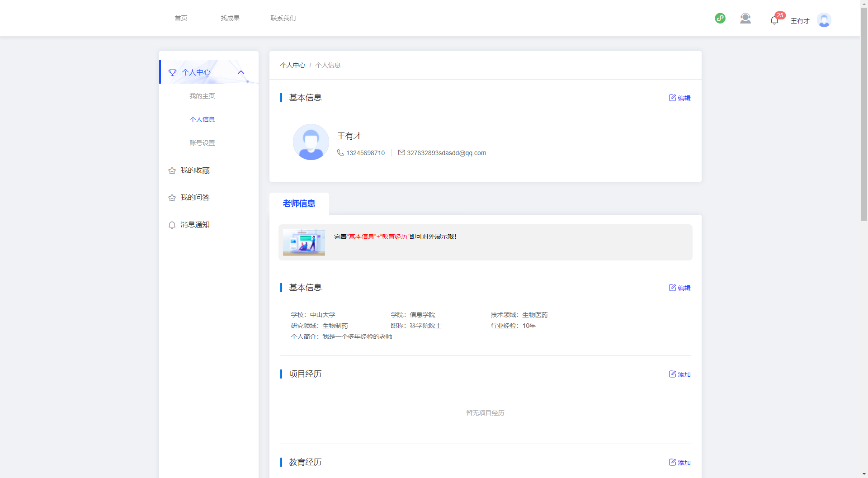The width and height of the screenshot is (868, 478).
Task: Select 我的主页 in sidebar
Action: [x=202, y=96]
